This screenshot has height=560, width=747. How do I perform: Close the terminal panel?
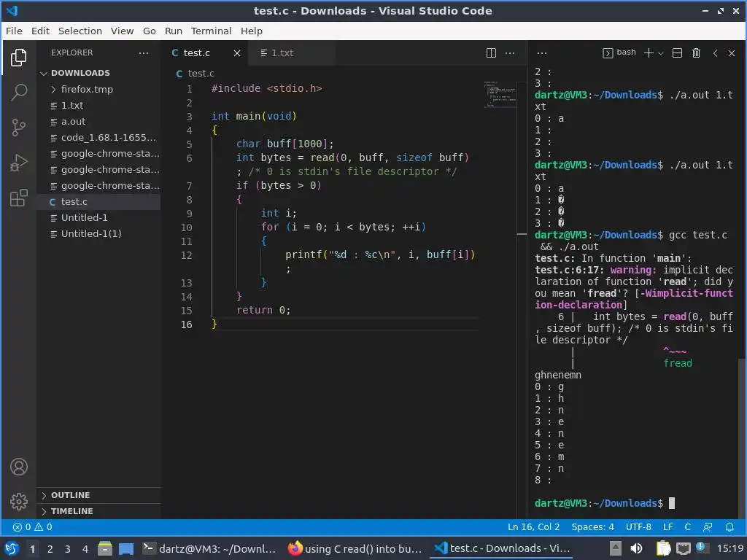click(x=732, y=52)
